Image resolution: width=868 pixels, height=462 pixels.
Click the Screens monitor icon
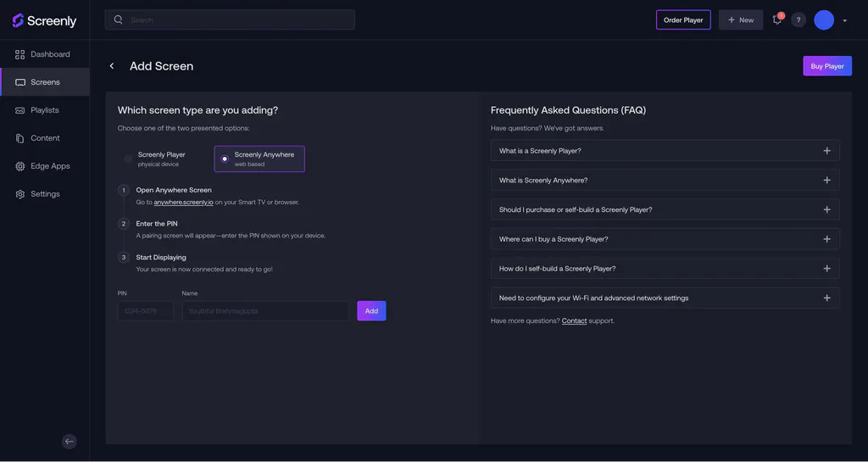click(x=20, y=82)
